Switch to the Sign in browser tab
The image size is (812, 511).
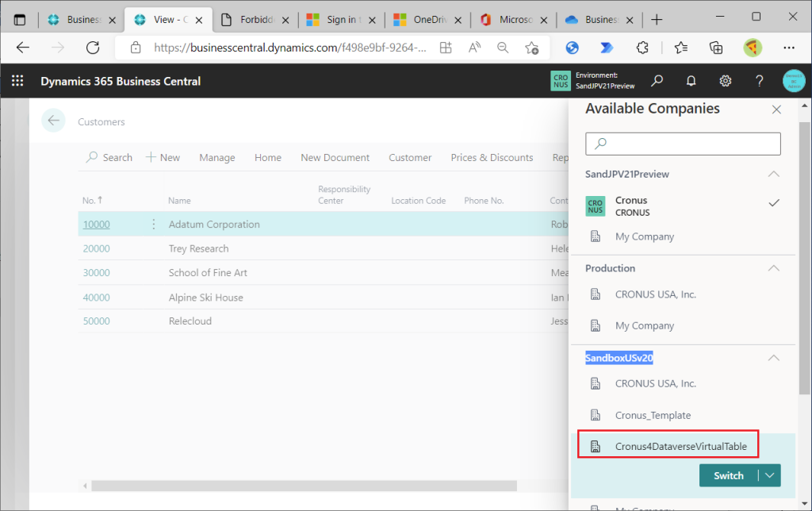pyautogui.click(x=342, y=20)
